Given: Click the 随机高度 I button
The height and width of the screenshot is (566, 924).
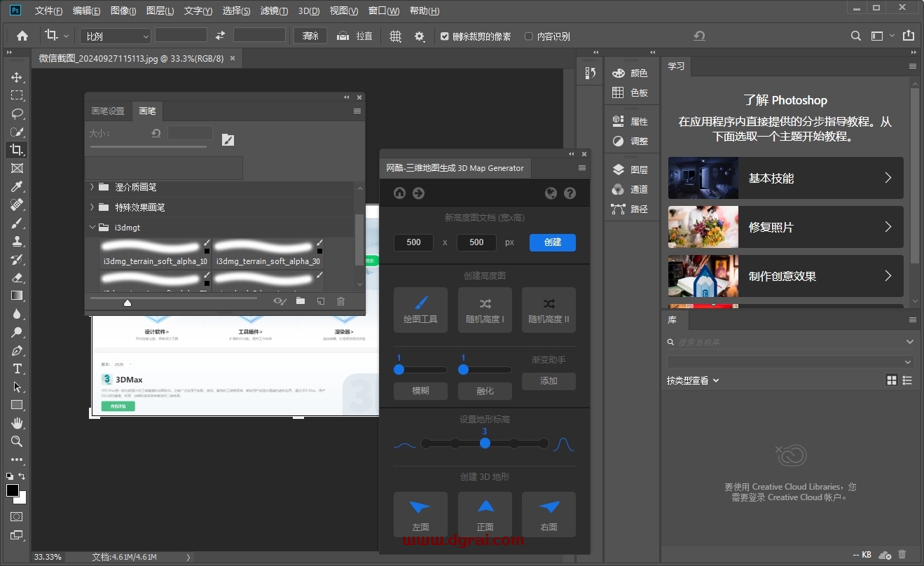Looking at the screenshot, I should (485, 310).
